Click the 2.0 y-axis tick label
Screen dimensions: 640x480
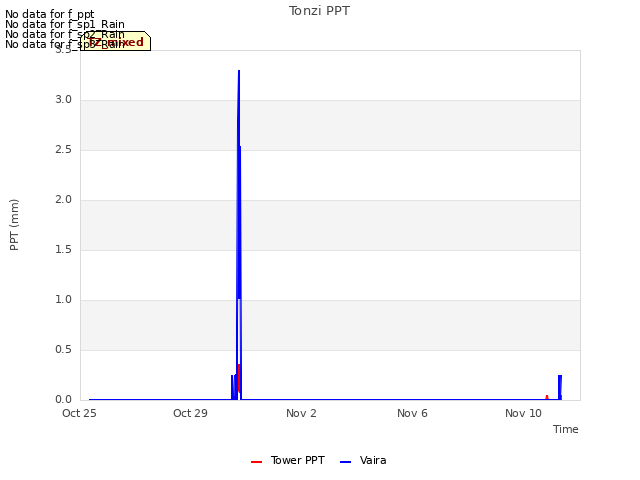tap(63, 200)
